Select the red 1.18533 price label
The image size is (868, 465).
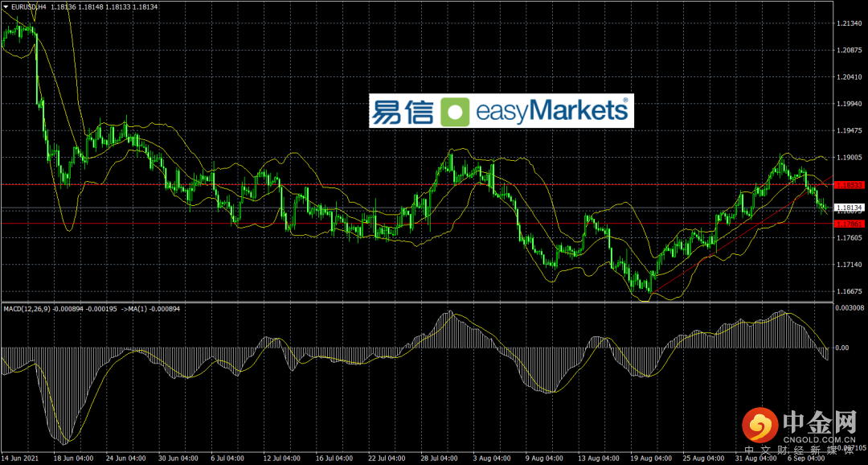coord(850,184)
